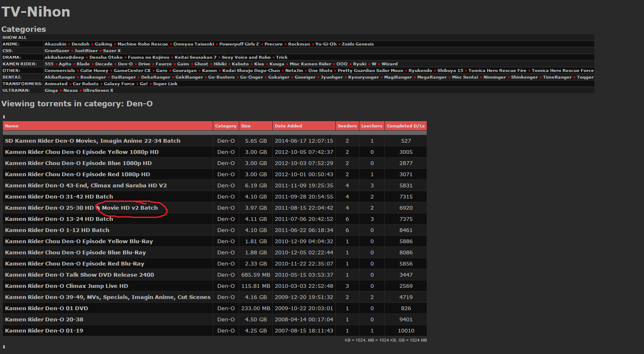Open the Misc Kamen Rider category
The image size is (644, 354).
[x=310, y=64]
